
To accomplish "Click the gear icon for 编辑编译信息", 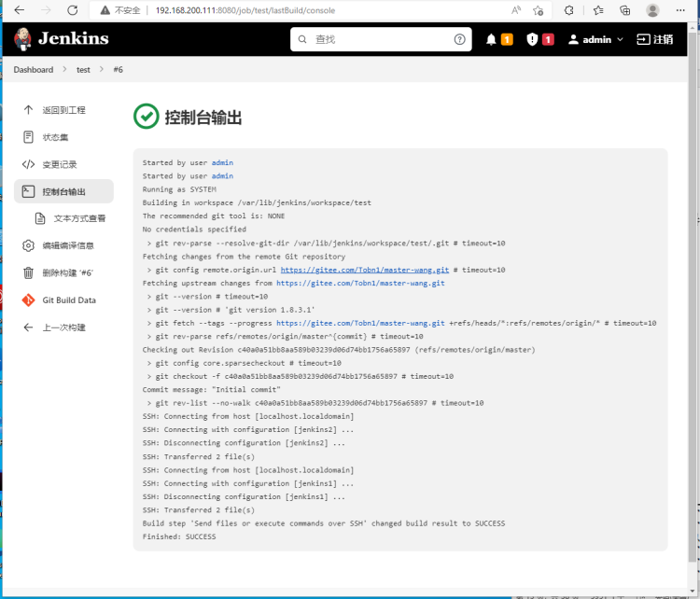I will coord(28,245).
